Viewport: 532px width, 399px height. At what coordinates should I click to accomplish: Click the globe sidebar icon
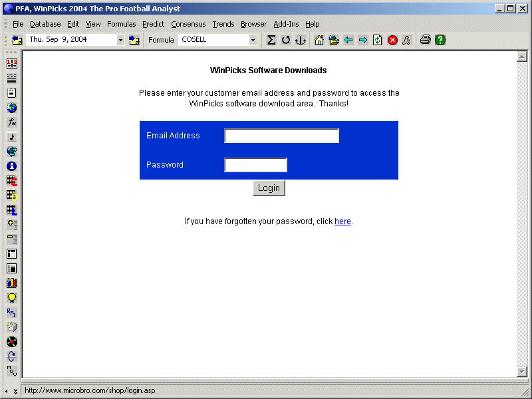coord(12,108)
